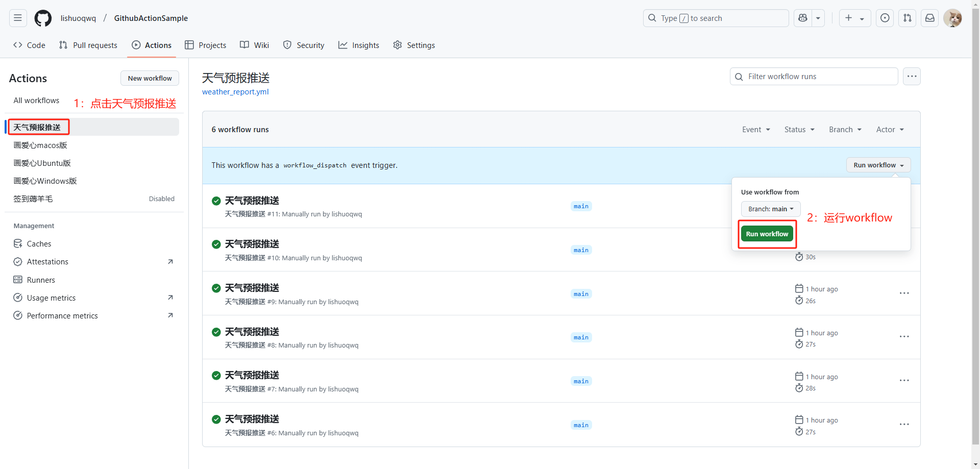Open the GitHub homepage logo
This screenshot has width=980, height=469.
pyautogui.click(x=43, y=18)
